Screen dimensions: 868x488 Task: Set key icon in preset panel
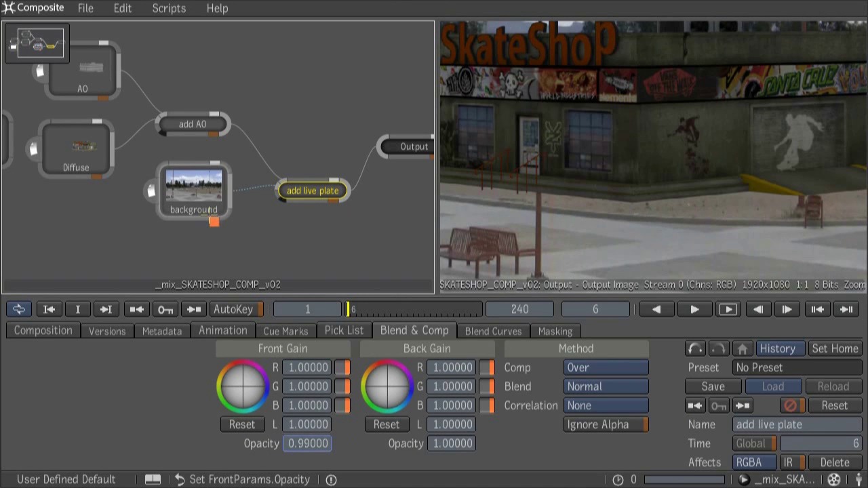click(x=719, y=405)
